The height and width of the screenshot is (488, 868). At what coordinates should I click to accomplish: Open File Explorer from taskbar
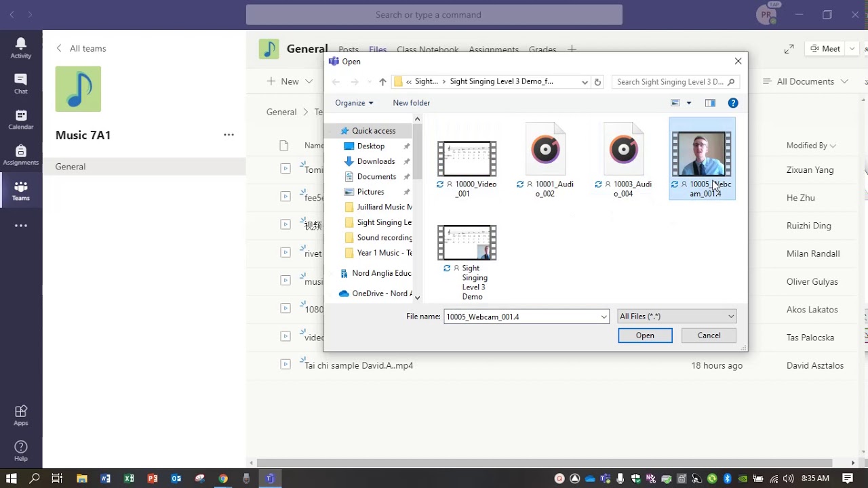[81, 479]
